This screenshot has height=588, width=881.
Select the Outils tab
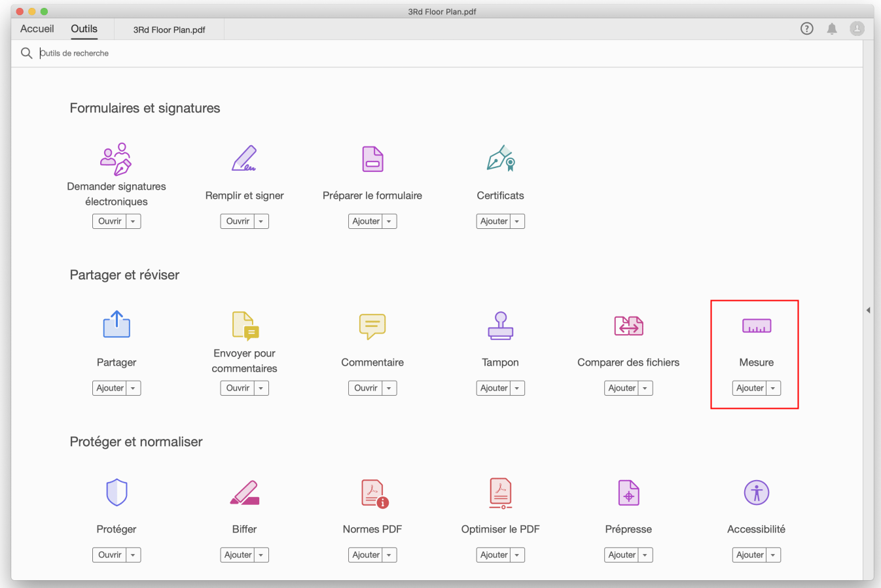point(84,29)
